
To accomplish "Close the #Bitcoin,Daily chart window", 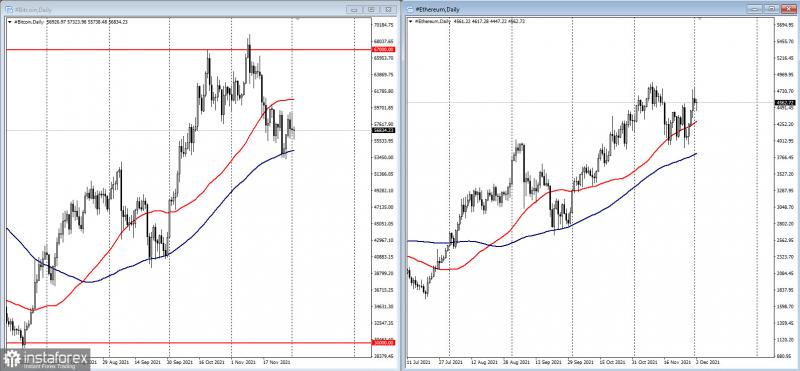I will pyautogui.click(x=389, y=9).
